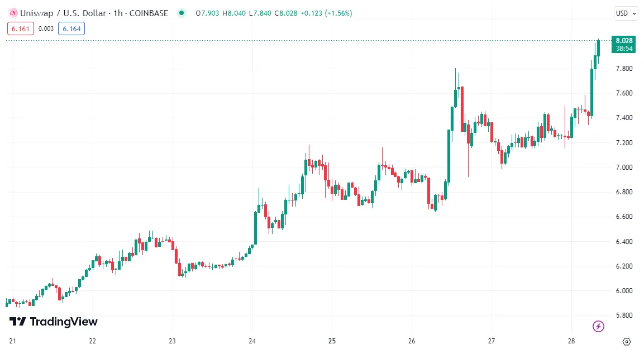The height and width of the screenshot is (354, 644).
Task: Open instant trading via the lightning bolt icon
Action: point(598,326)
